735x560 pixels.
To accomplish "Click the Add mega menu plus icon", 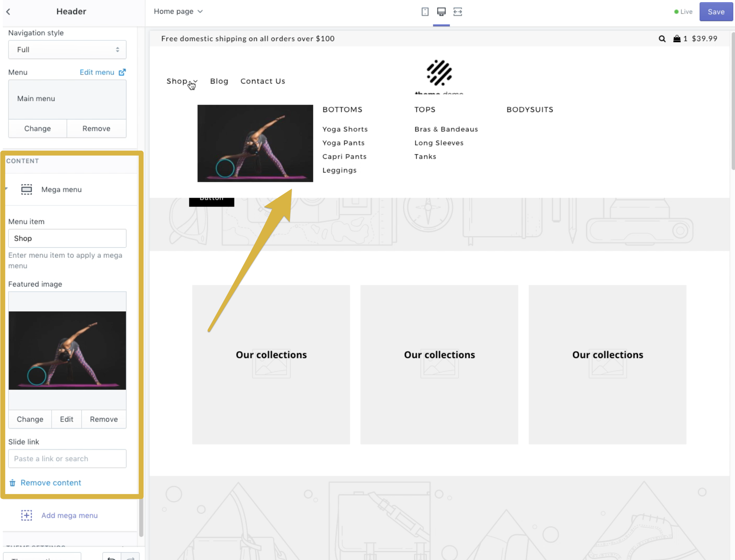I will [26, 515].
